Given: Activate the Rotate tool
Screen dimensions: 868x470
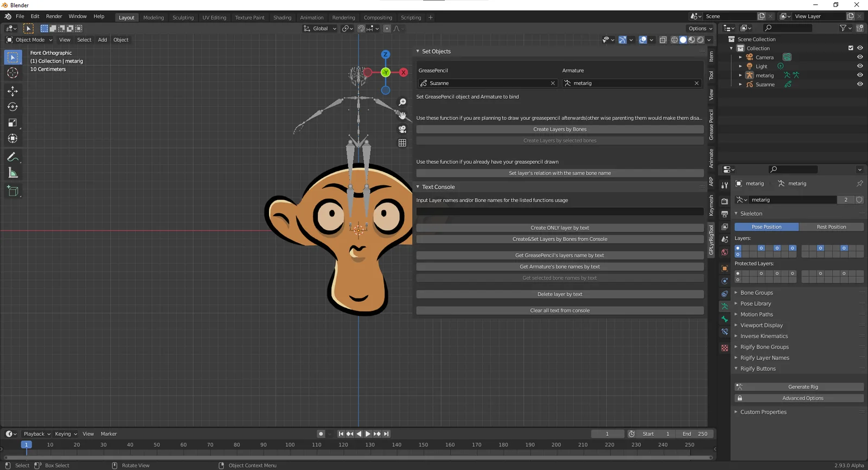Looking at the screenshot, I should pyautogui.click(x=12, y=107).
